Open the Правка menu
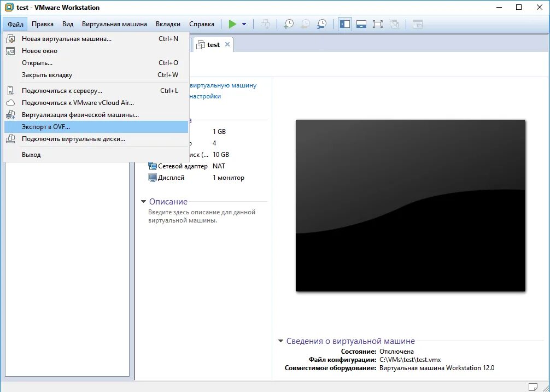Image resolution: width=550 pixels, height=392 pixels. [x=43, y=24]
